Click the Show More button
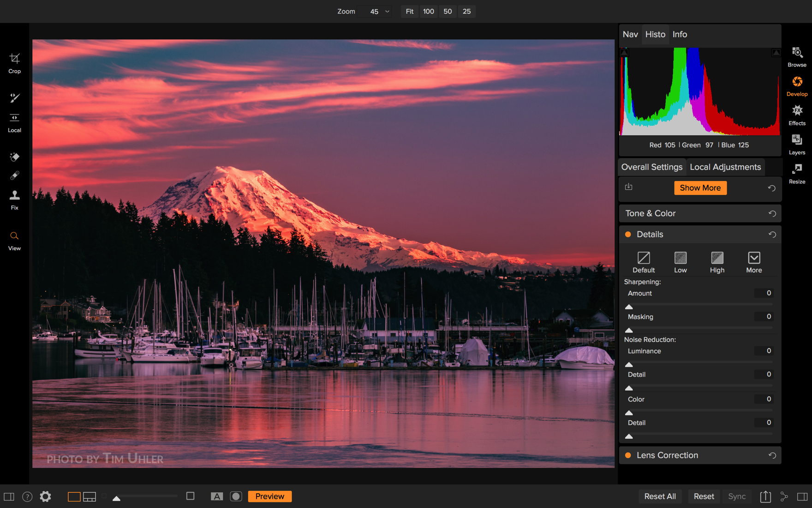This screenshot has width=812, height=508. click(700, 188)
